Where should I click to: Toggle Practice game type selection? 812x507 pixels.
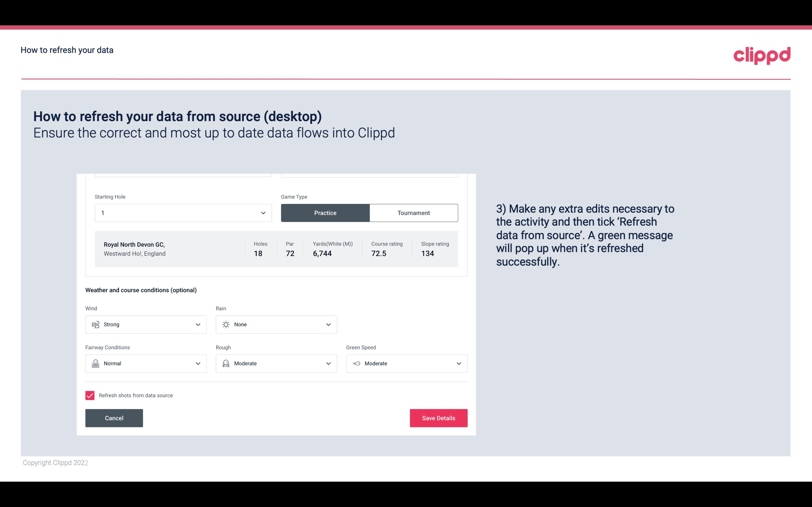pyautogui.click(x=325, y=213)
